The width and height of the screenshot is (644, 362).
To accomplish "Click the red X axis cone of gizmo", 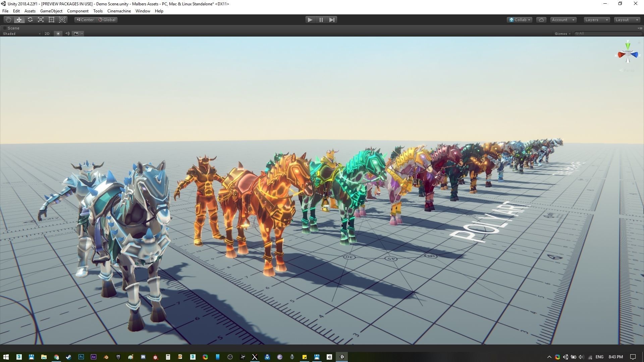I will 621,55.
